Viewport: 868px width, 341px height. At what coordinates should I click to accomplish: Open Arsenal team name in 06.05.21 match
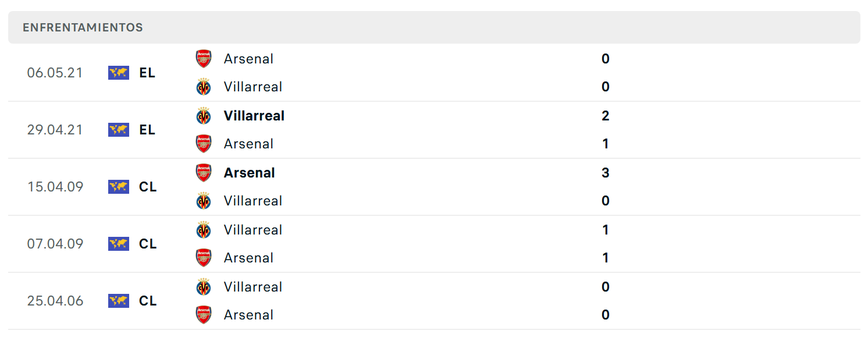tap(248, 59)
